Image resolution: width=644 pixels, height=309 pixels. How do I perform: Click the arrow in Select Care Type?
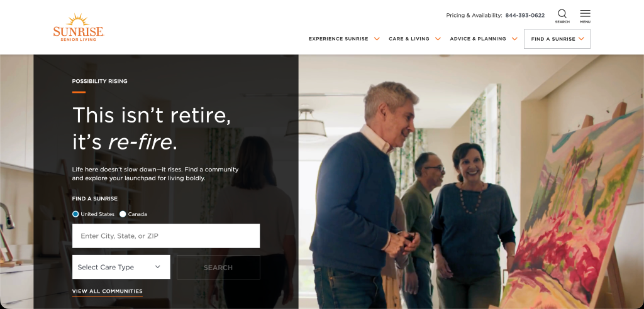click(158, 267)
